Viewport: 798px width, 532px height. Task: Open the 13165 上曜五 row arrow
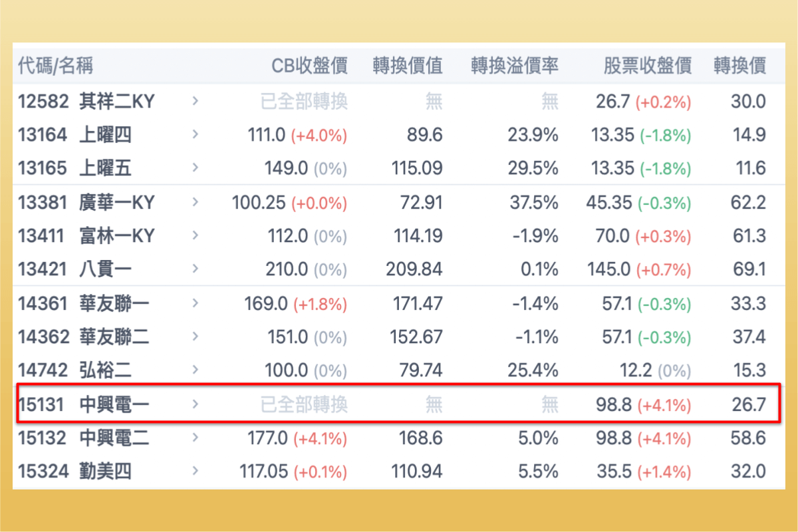[195, 168]
